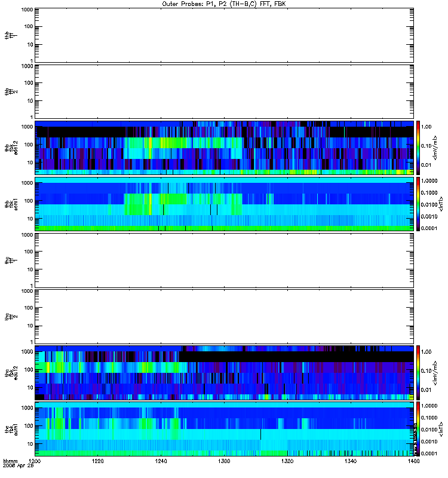
Task: Click the 'thc fbk edc12' y-axis label
Action: tap(11, 373)
